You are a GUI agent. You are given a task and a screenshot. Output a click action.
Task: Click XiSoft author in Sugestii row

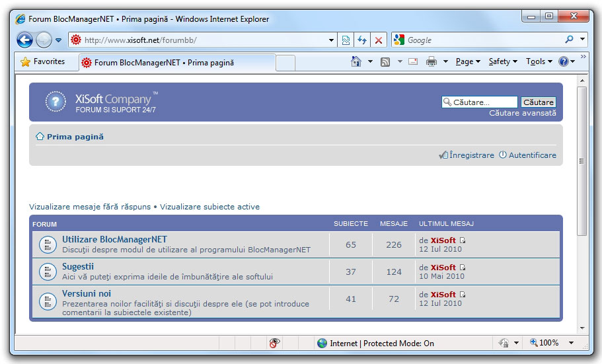(443, 268)
